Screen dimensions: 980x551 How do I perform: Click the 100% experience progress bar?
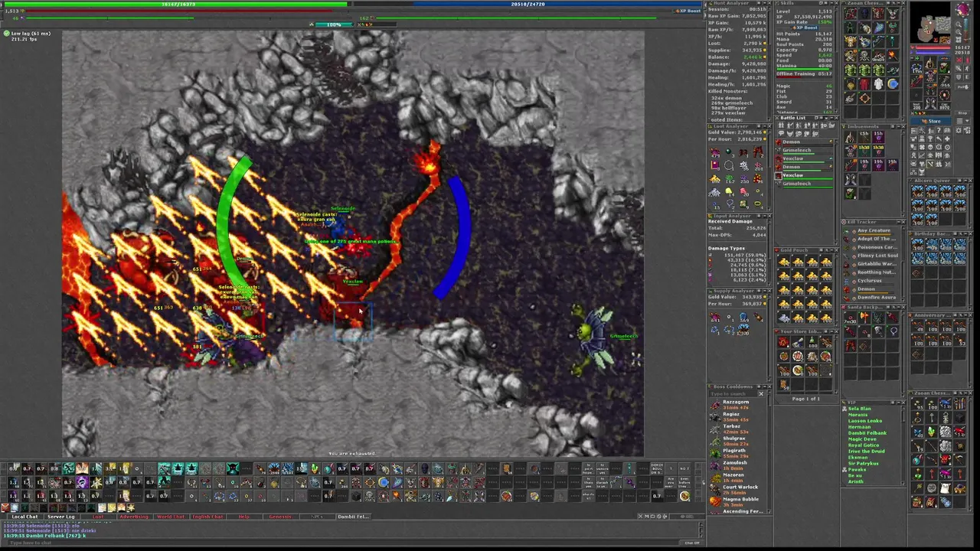click(x=334, y=24)
